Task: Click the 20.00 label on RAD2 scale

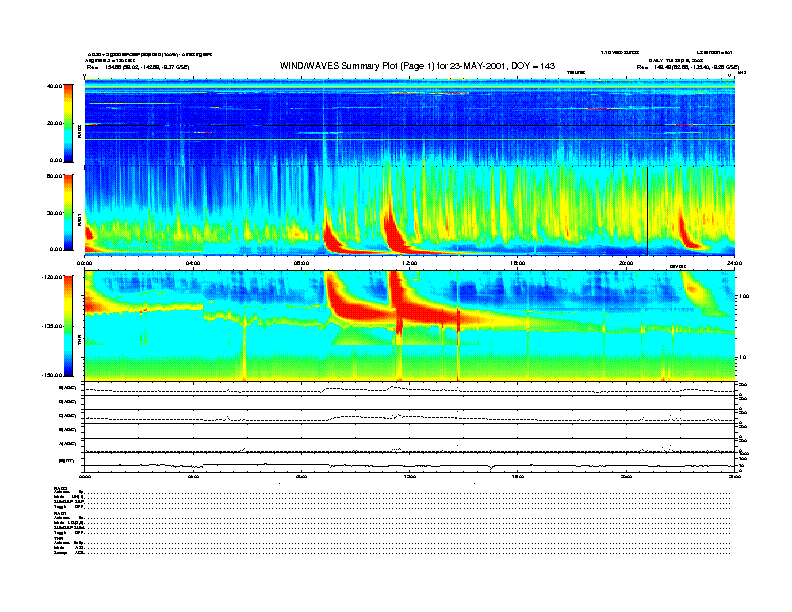Action: (54, 123)
